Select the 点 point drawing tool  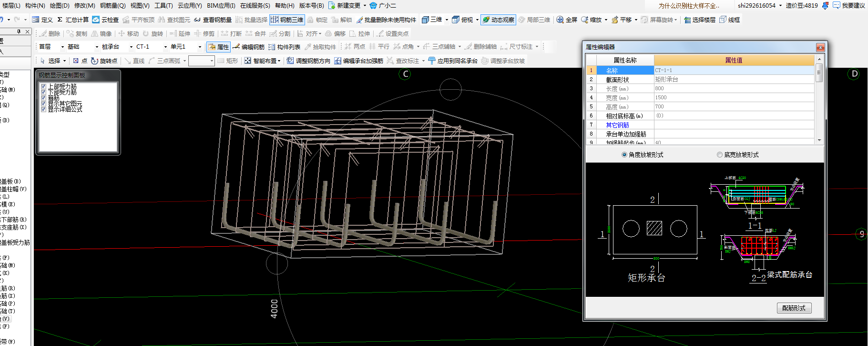80,61
